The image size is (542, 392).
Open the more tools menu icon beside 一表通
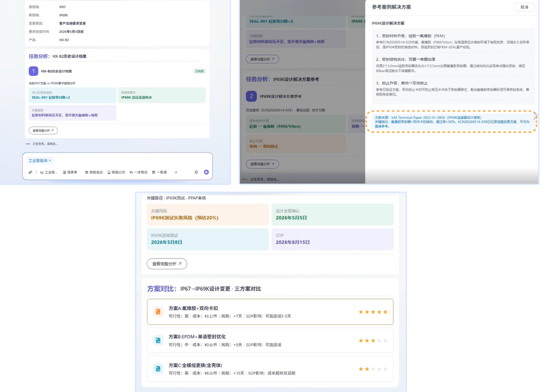click(176, 172)
